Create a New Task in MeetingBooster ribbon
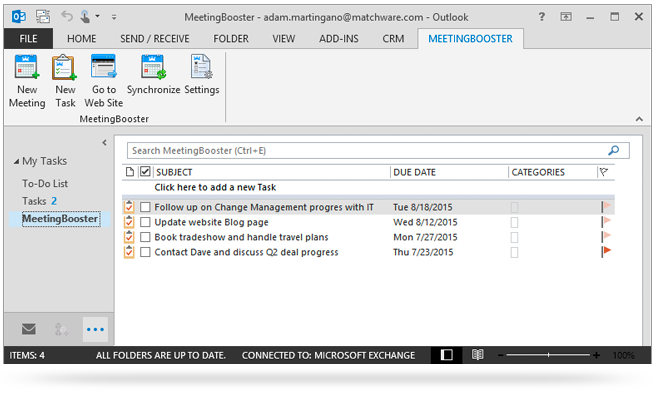The height and width of the screenshot is (401, 654). tap(65, 81)
